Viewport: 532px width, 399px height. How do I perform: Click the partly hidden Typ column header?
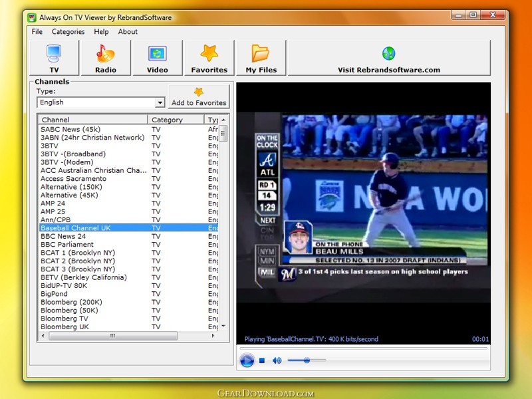(211, 120)
